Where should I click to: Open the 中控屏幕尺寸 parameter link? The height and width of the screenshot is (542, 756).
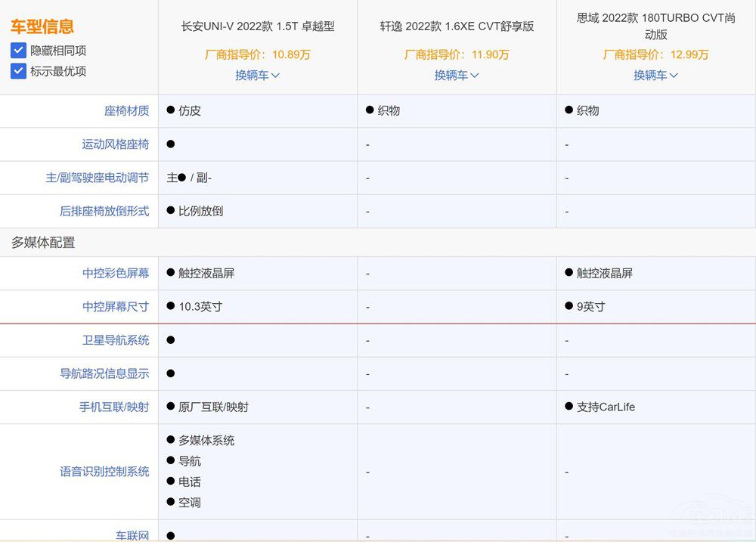coord(116,306)
